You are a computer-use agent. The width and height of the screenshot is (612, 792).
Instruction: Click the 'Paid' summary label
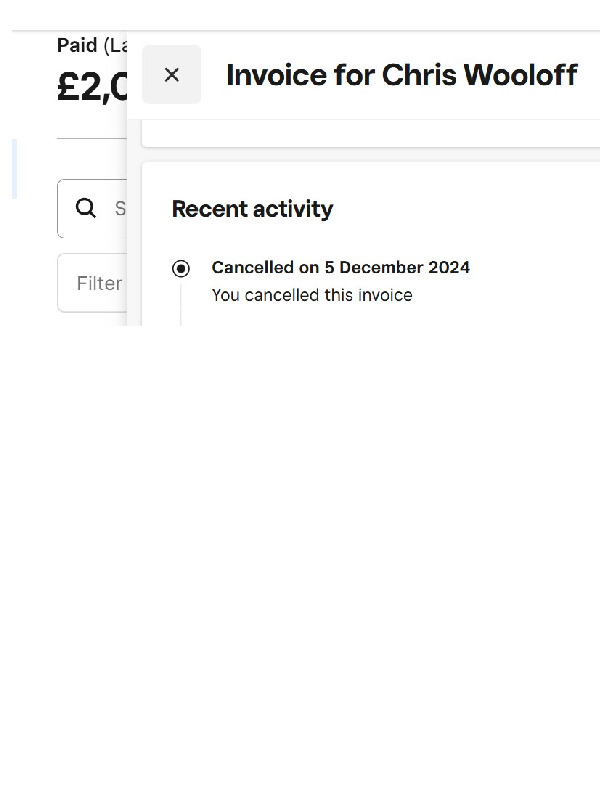pyautogui.click(x=77, y=45)
